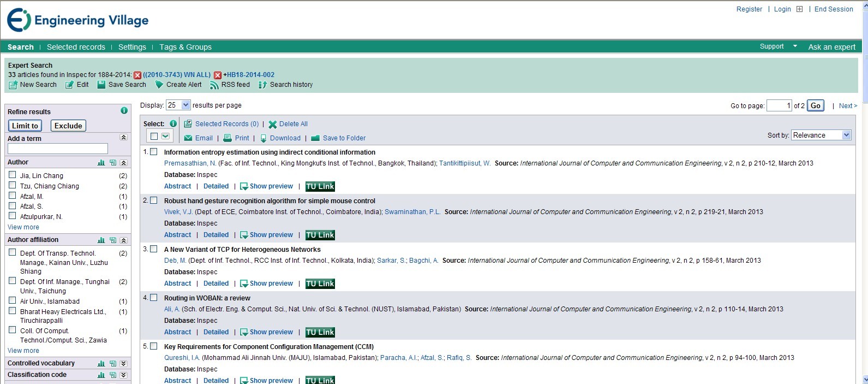This screenshot has height=384, width=868.
Task: Click the Save Search disk icon
Action: (101, 85)
